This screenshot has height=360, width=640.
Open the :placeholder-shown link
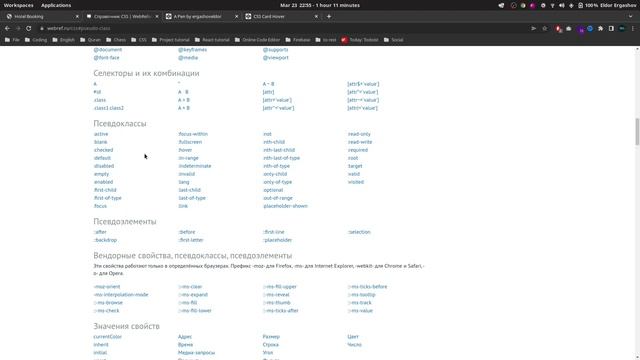click(x=285, y=206)
